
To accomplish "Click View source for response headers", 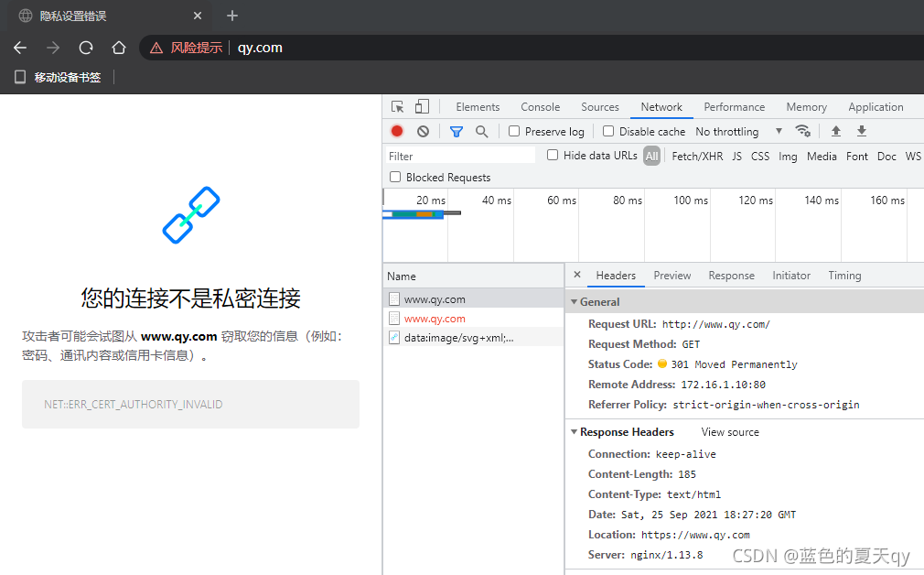I will pyautogui.click(x=730, y=432).
